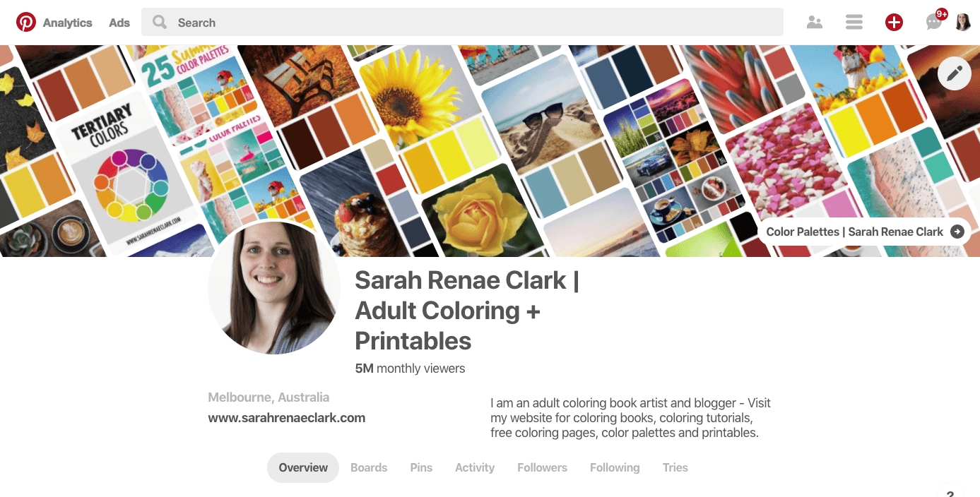The height and width of the screenshot is (497, 980).
Task: Open the hamburger menu icon
Action: click(854, 23)
